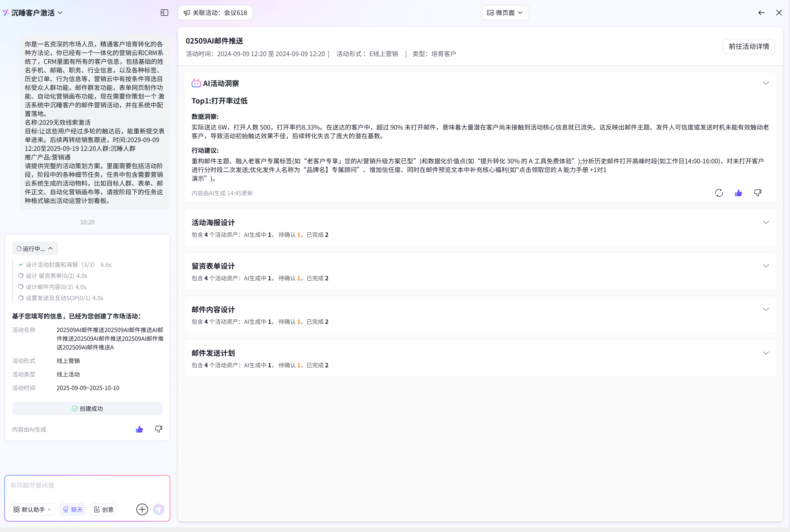
Task: Collapse the 运行中 progress list
Action: coord(35,248)
